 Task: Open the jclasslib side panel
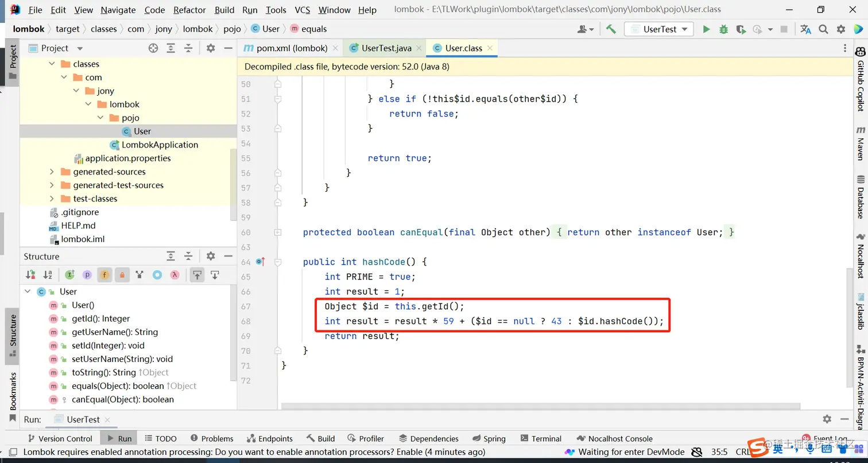(860, 312)
